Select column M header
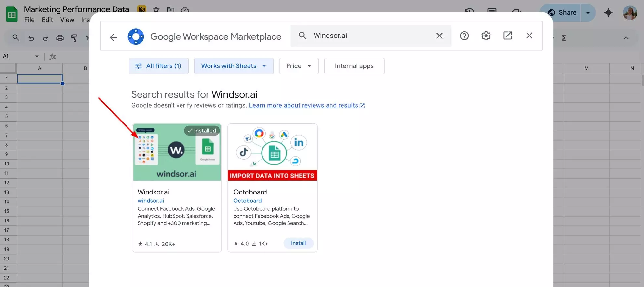Screen dimensions: 644x287 click(x=586, y=68)
